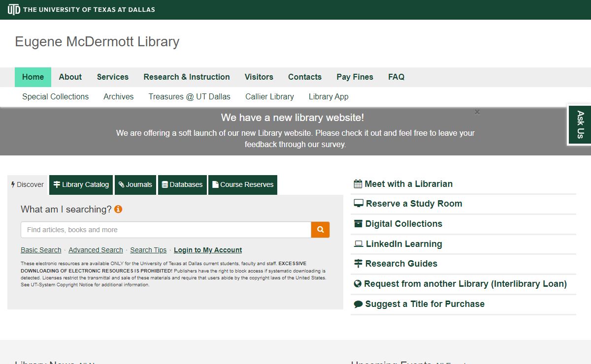Open the Databases search tab

(x=182, y=185)
